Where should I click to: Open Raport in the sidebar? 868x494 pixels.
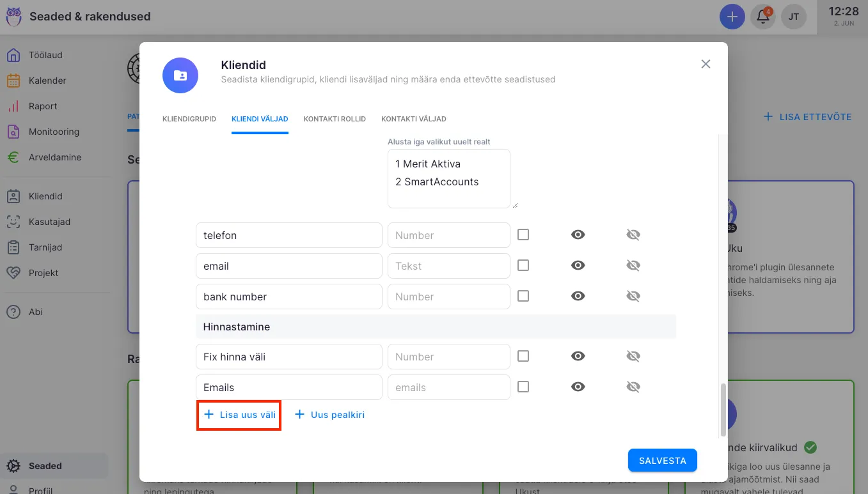tap(42, 106)
